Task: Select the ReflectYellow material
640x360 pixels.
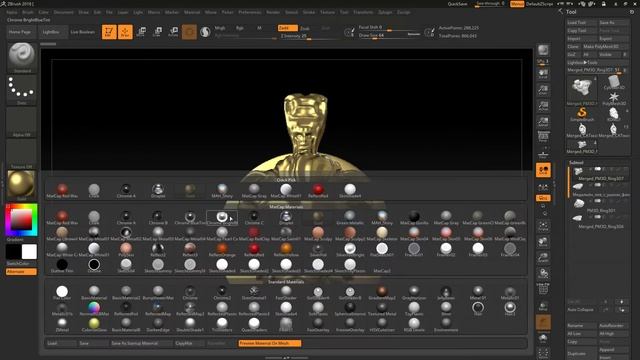Action: (x=286, y=249)
